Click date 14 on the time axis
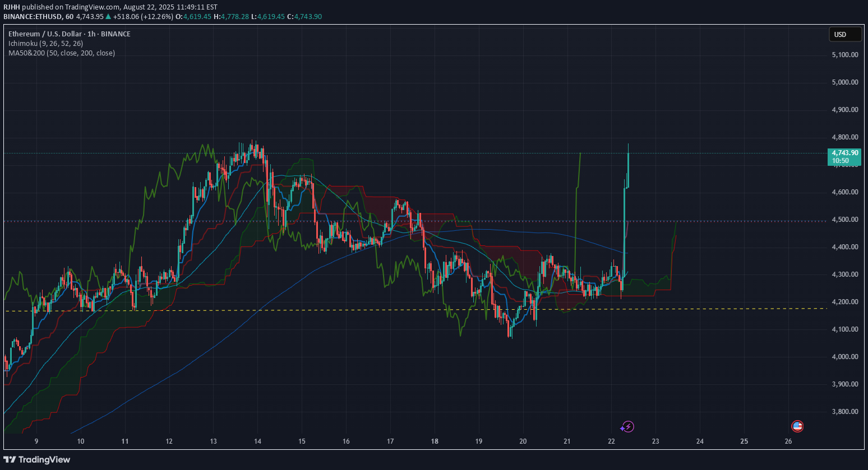Viewport: 868px width, 470px height. point(257,441)
